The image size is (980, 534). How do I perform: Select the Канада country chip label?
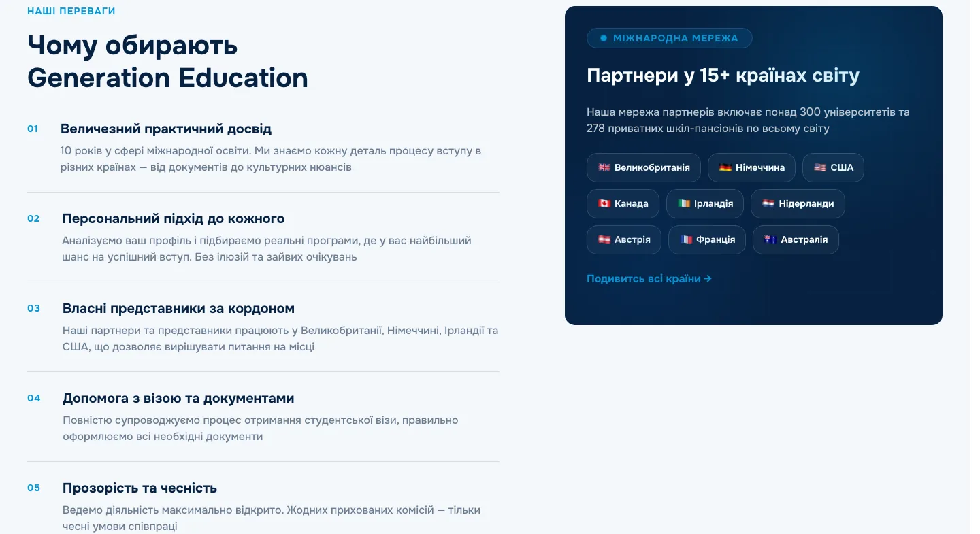click(632, 203)
